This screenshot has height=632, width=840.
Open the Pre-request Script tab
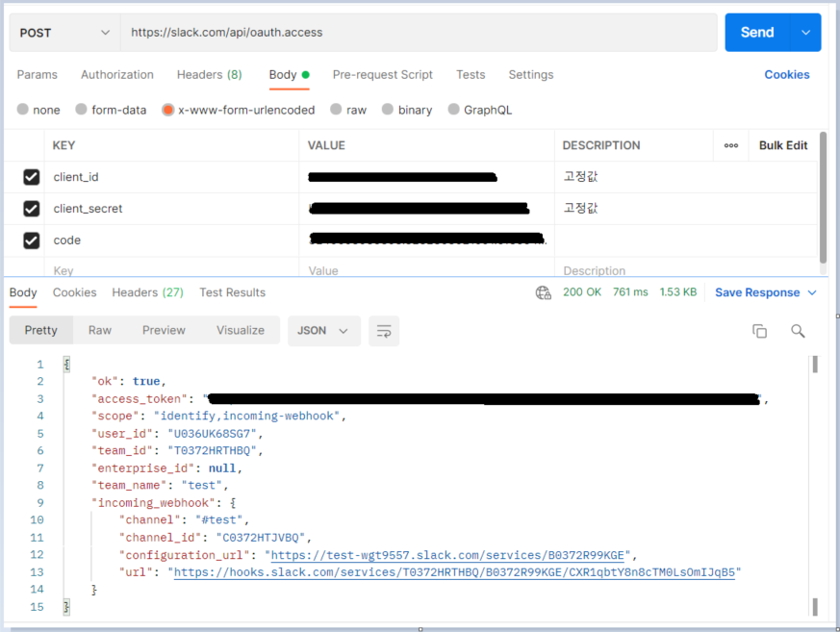[383, 74]
